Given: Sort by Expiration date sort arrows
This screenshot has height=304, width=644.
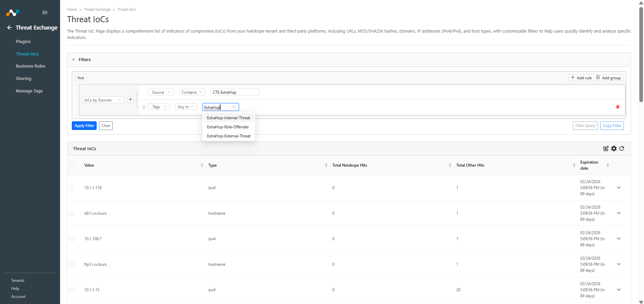Looking at the screenshot, I should 608,165.
